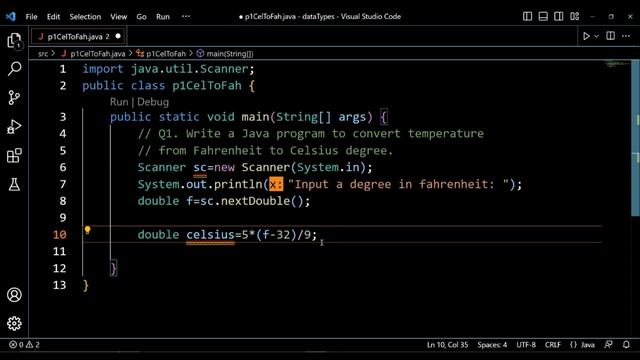640x360 pixels.
Task: Open the Edit menu
Action: click(53, 16)
